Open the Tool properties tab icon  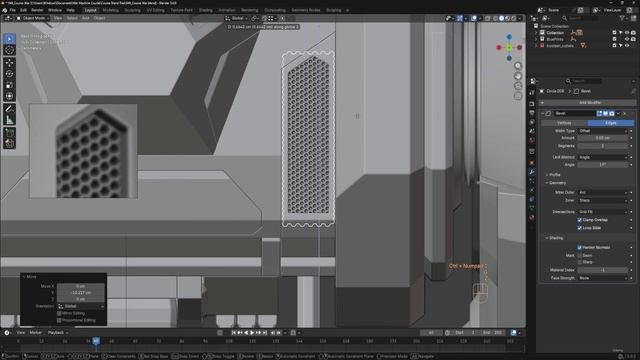[x=532, y=93]
